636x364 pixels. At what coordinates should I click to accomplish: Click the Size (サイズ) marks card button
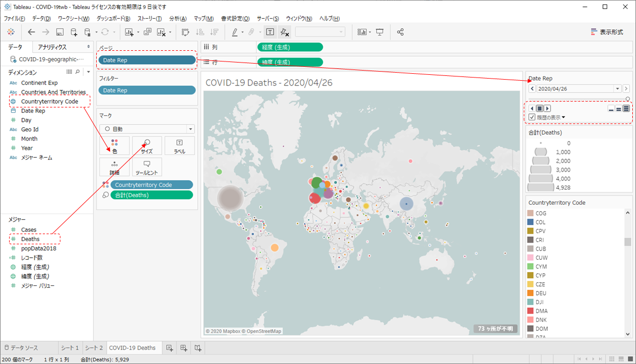pos(147,146)
